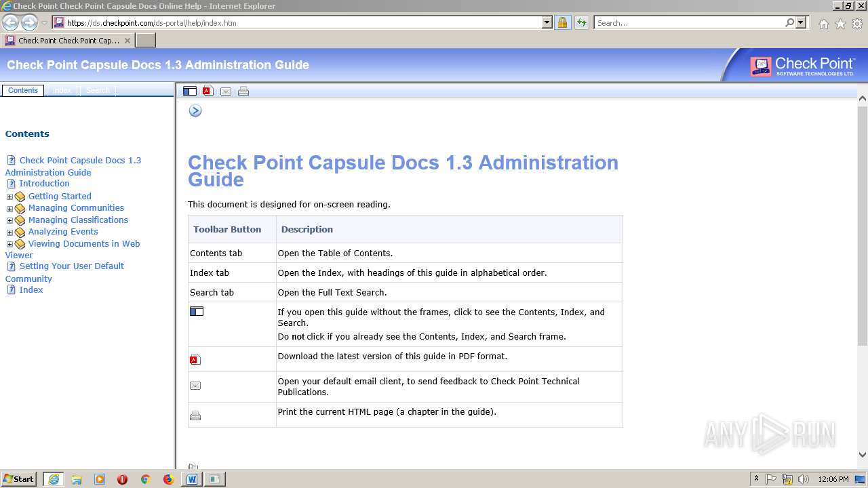Open Firefox from the taskbar
Screen dimensions: 868x488
click(168, 479)
